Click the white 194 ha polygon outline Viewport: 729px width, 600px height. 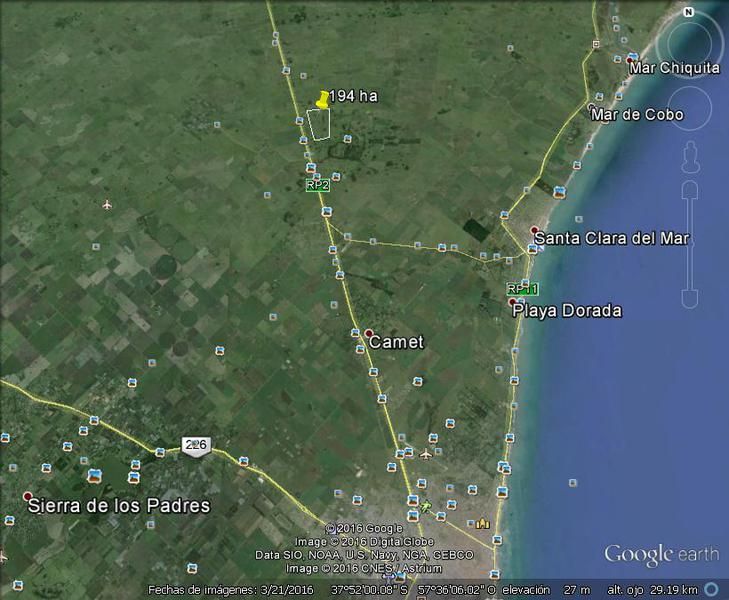click(x=319, y=124)
